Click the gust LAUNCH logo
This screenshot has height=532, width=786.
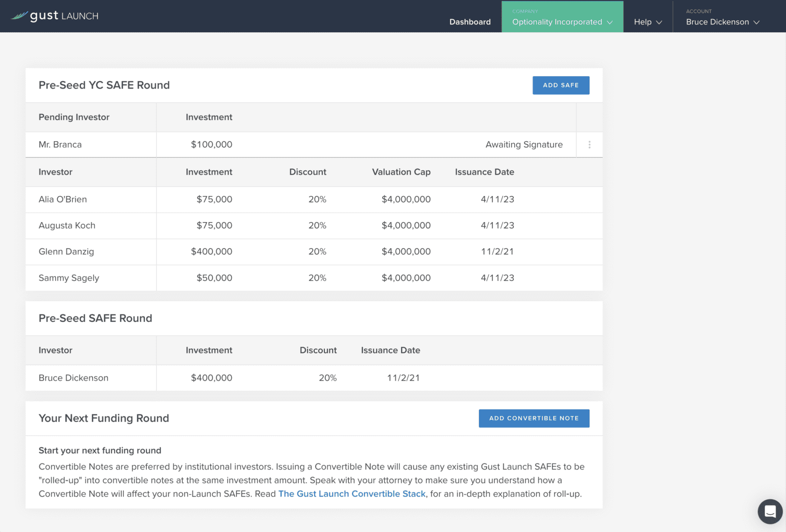tap(54, 15)
